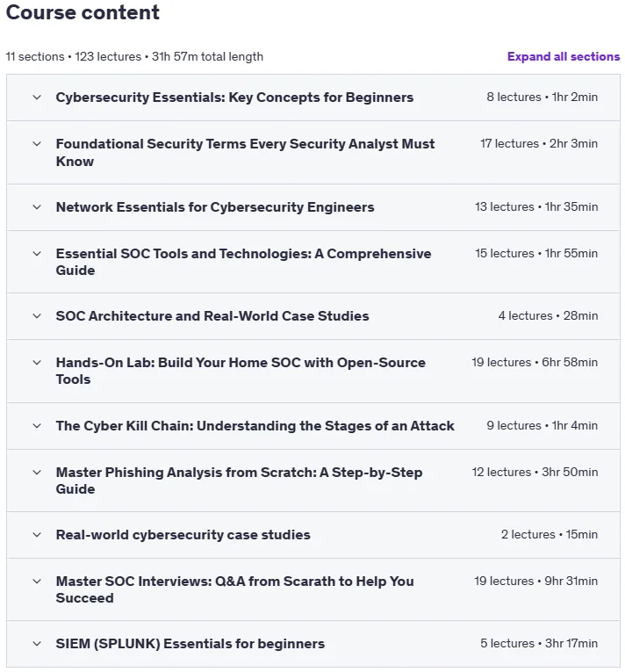Viewport: 625px width, 672px height.
Task: Click the 2 lectures • 15min label
Action: coord(550,535)
